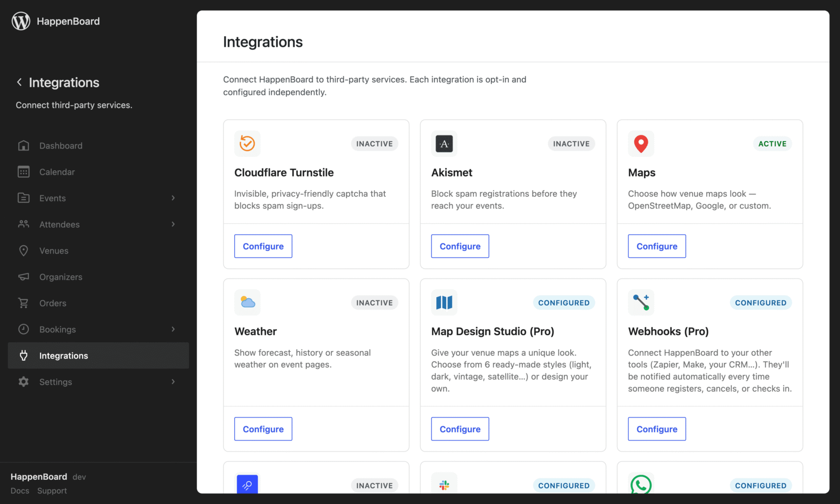Click the Events folder icon

click(24, 198)
